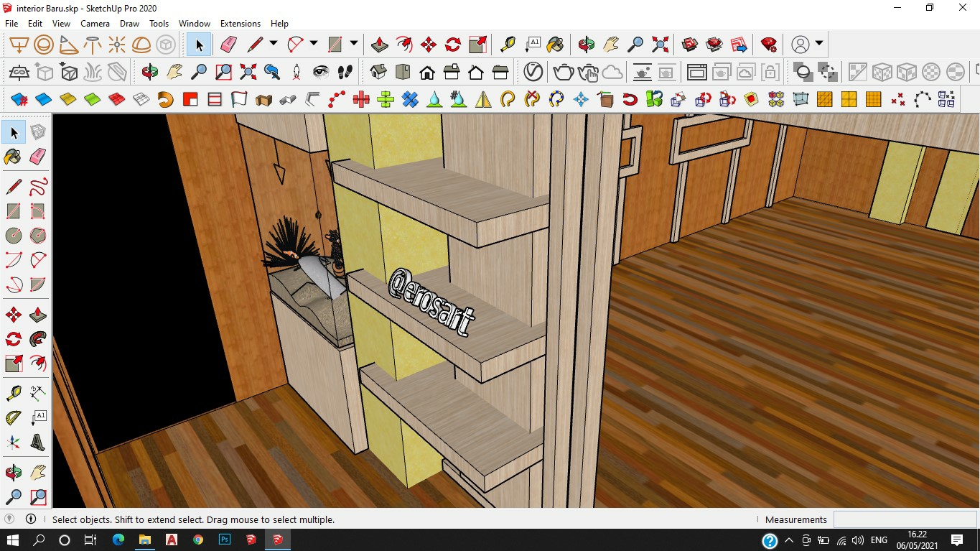980x551 pixels.
Task: Choose the Follow Me tool in left toolbar
Action: point(38,339)
